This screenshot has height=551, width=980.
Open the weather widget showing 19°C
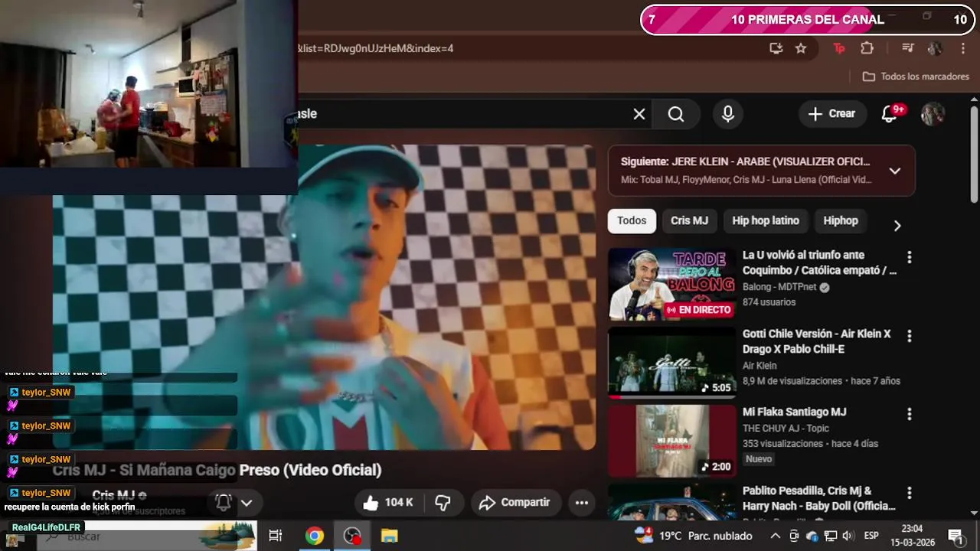pyautogui.click(x=694, y=536)
